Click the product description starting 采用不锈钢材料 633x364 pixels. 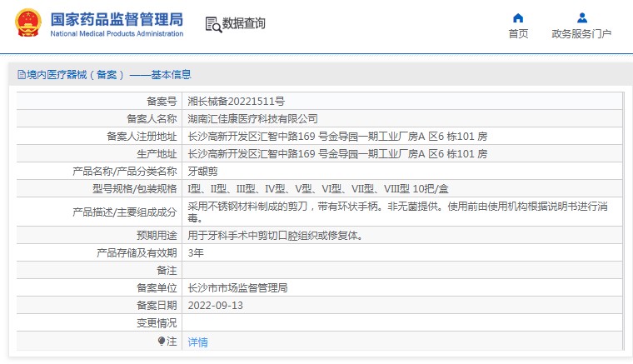point(397,212)
